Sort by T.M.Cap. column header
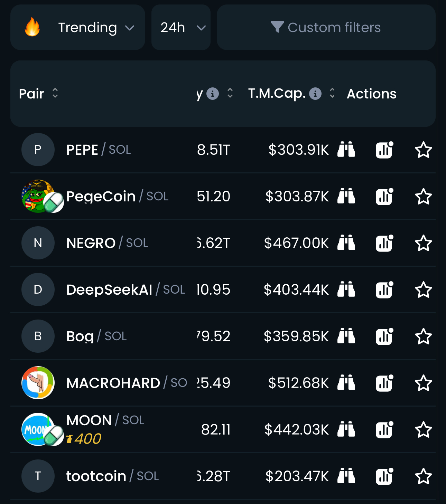 332,93
